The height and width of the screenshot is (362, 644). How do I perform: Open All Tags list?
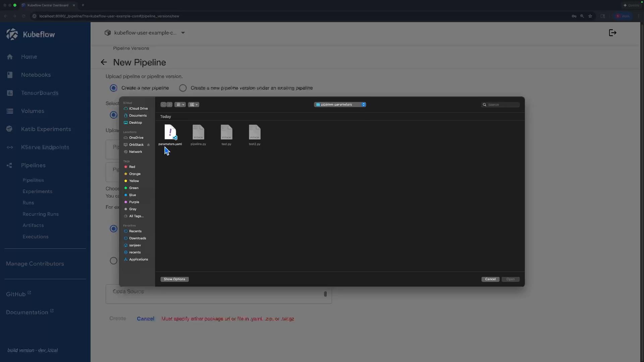pos(134,216)
